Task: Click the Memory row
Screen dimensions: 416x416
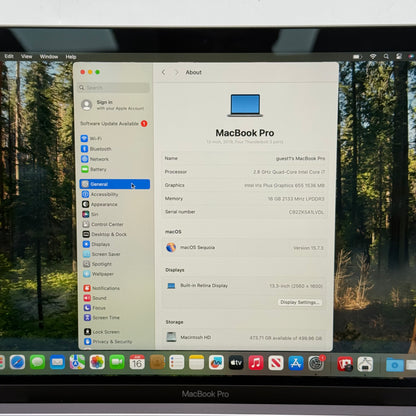Action: (244, 199)
